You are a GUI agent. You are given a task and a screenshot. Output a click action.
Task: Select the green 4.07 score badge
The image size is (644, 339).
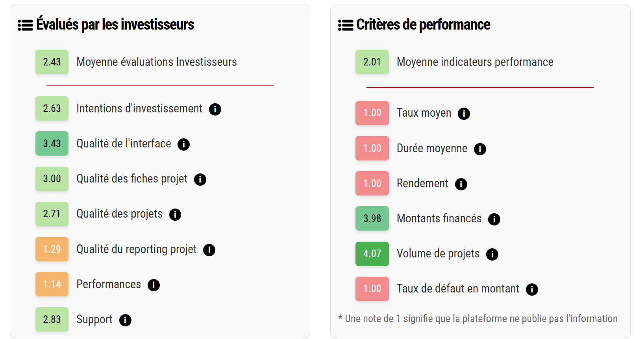[372, 253]
